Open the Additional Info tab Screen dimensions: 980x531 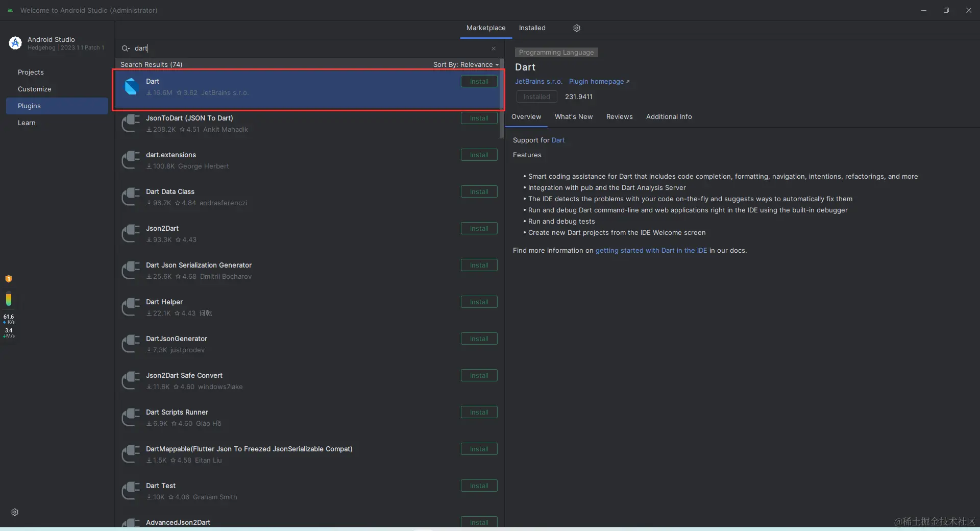click(x=669, y=117)
